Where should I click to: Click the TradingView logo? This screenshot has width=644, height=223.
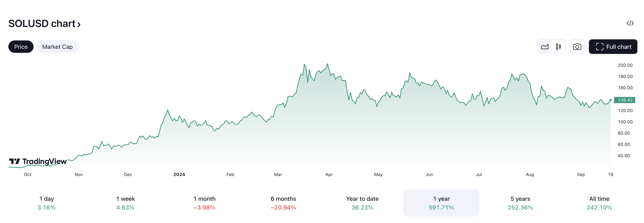coord(38,161)
